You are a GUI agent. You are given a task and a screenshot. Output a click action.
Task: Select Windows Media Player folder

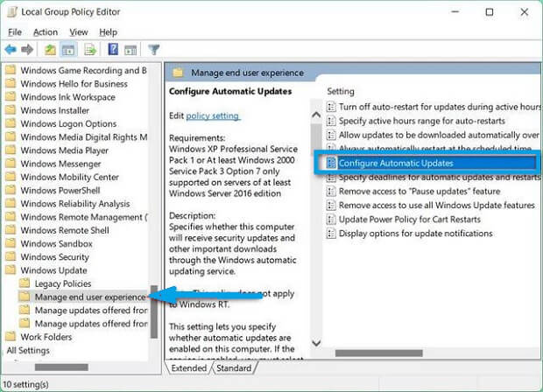(65, 150)
